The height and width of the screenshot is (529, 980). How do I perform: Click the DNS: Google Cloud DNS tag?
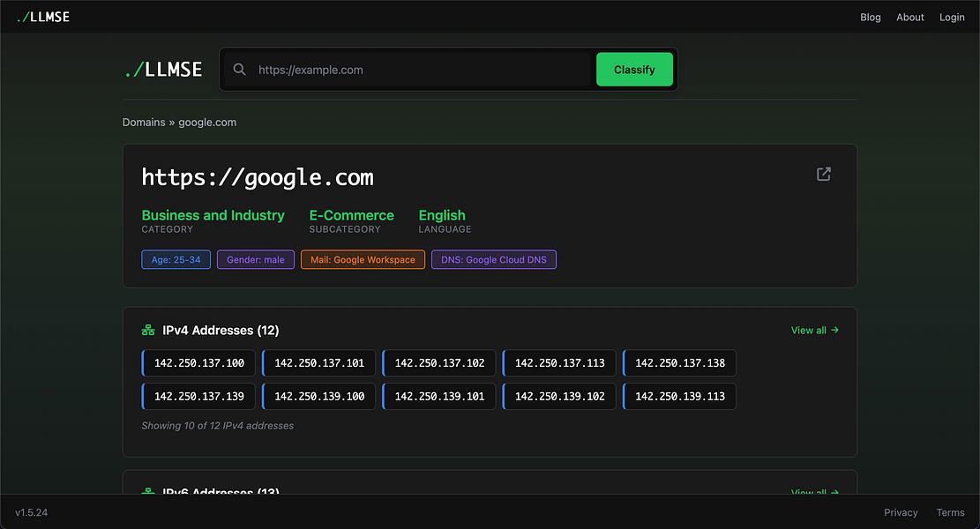[x=493, y=260]
